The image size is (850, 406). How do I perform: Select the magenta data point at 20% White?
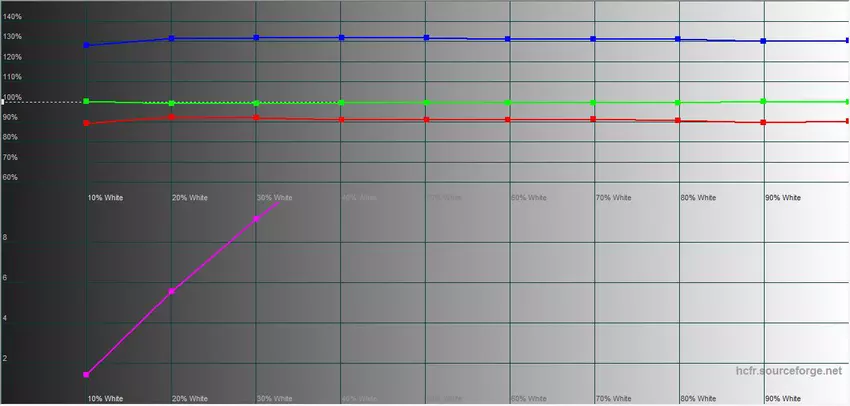tap(172, 291)
